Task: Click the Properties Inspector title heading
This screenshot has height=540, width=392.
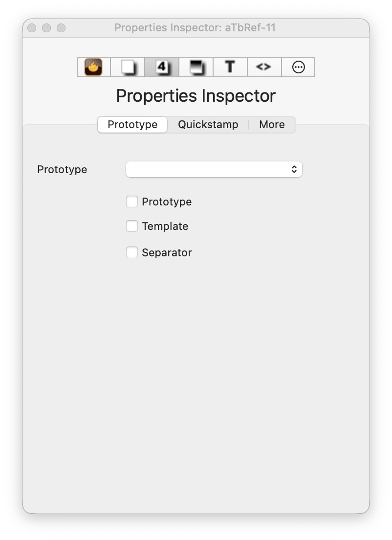Action: pyautogui.click(x=196, y=96)
